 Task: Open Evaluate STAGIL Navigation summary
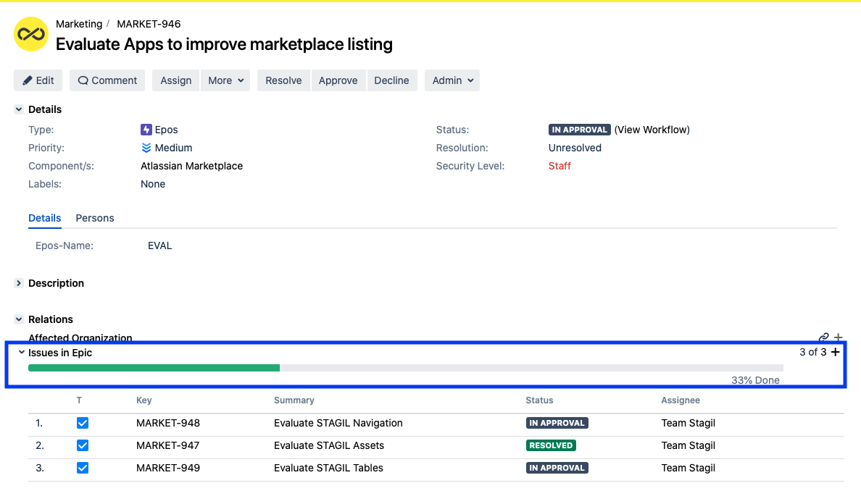click(338, 424)
